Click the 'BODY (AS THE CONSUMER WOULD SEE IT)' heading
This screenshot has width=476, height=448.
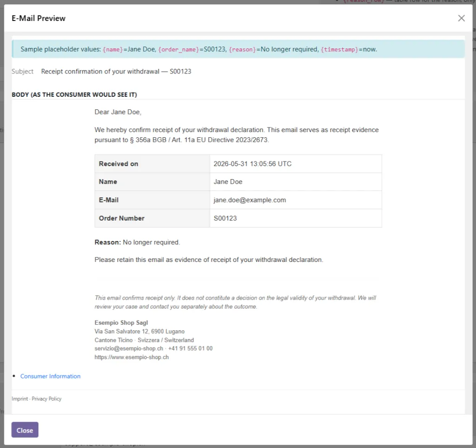(x=74, y=94)
